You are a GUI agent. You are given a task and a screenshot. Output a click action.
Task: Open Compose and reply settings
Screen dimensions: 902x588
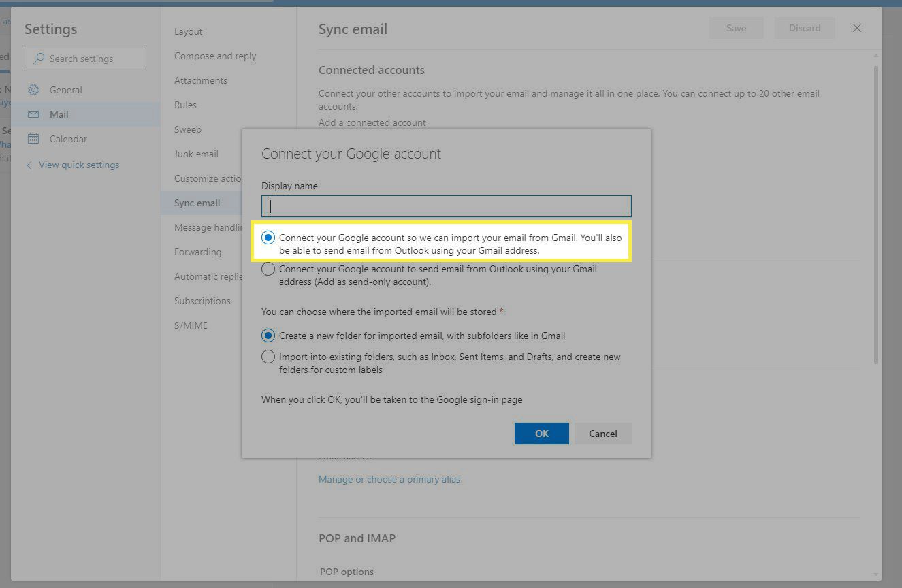pyautogui.click(x=215, y=56)
